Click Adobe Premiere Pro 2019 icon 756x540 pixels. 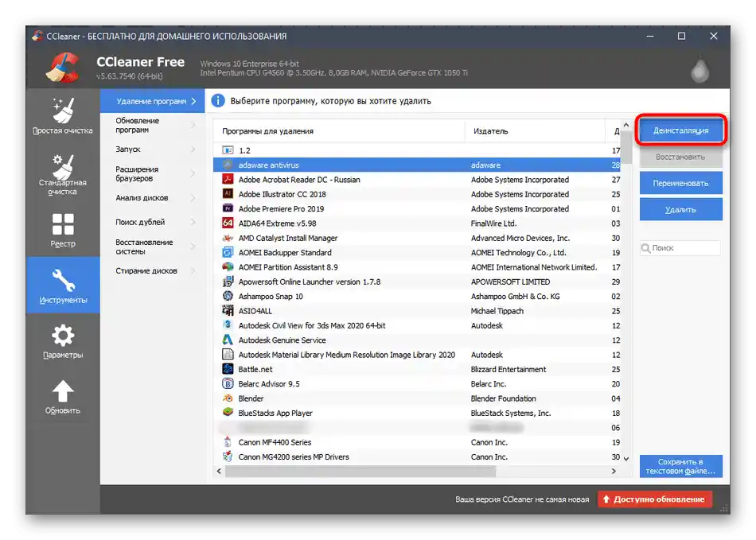point(228,208)
